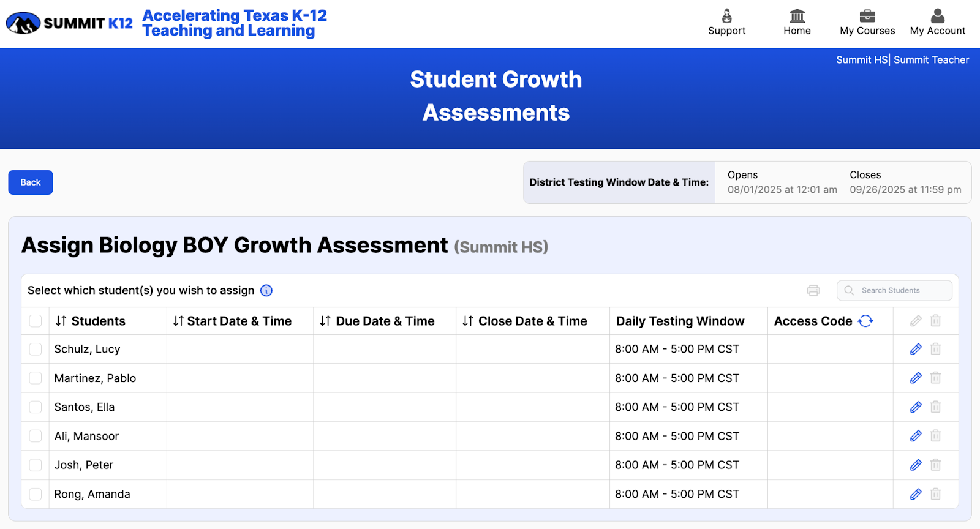Click student name Ali, Mansoor

point(86,436)
